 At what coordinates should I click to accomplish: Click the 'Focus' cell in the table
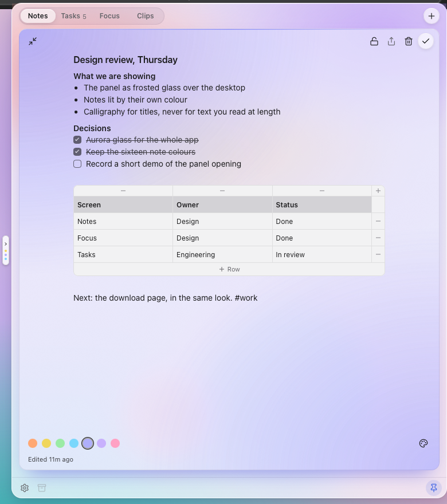click(x=123, y=238)
